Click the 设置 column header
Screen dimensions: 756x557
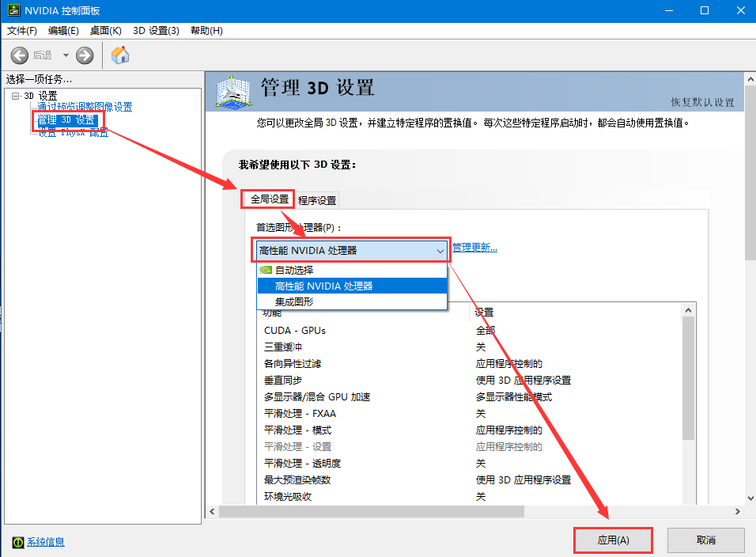pos(575,313)
